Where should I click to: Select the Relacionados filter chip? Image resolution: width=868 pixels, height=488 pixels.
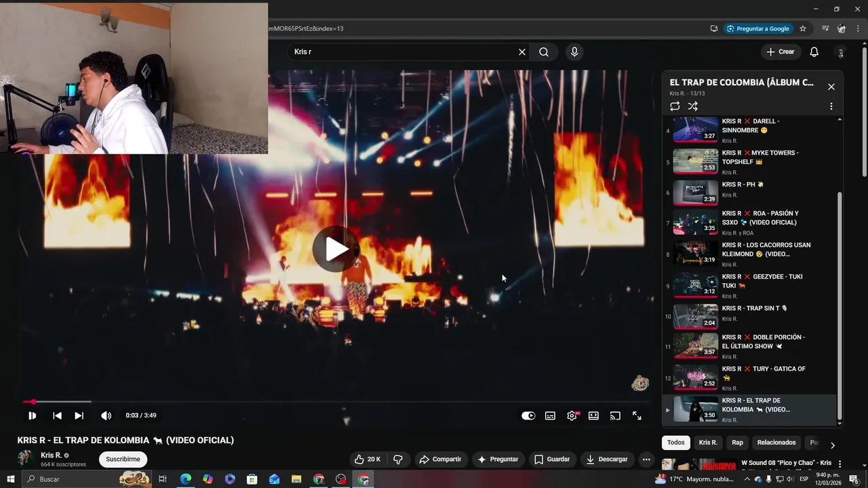click(x=776, y=443)
